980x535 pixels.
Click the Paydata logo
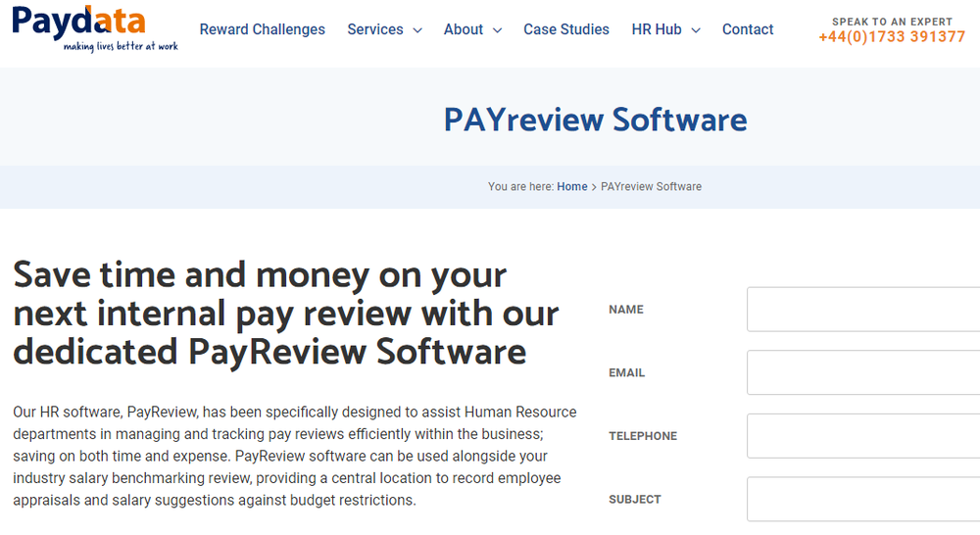pos(95,28)
